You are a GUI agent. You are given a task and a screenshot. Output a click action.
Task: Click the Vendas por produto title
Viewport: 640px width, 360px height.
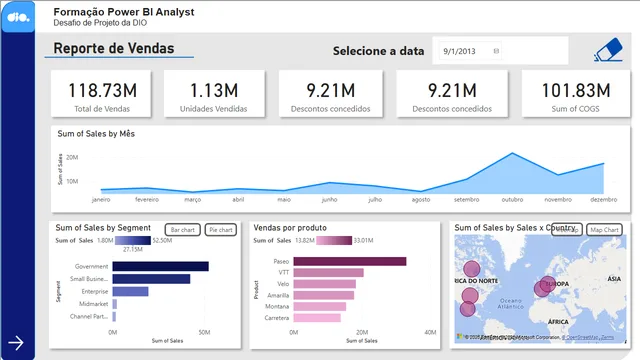pyautogui.click(x=290, y=228)
